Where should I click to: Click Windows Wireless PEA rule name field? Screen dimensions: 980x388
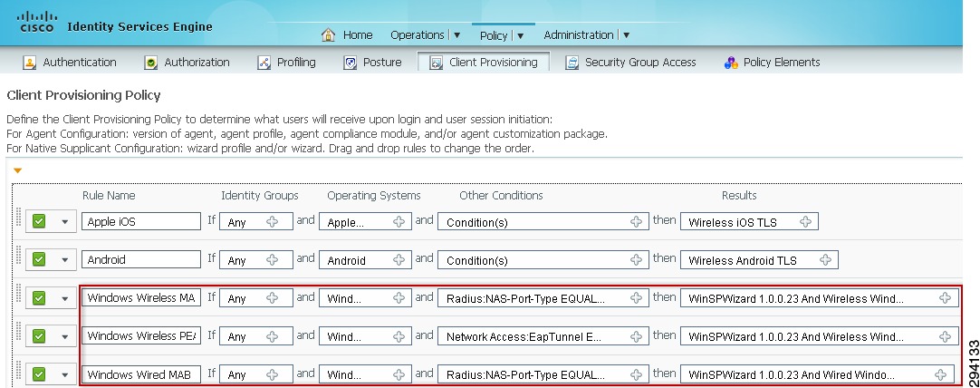141,336
